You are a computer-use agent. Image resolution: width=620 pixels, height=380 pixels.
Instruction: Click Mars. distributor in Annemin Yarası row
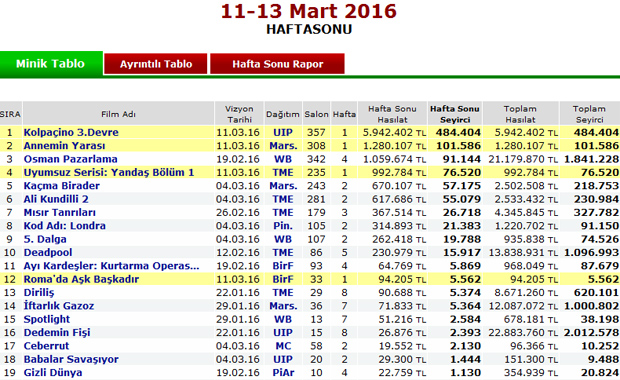[x=283, y=146]
